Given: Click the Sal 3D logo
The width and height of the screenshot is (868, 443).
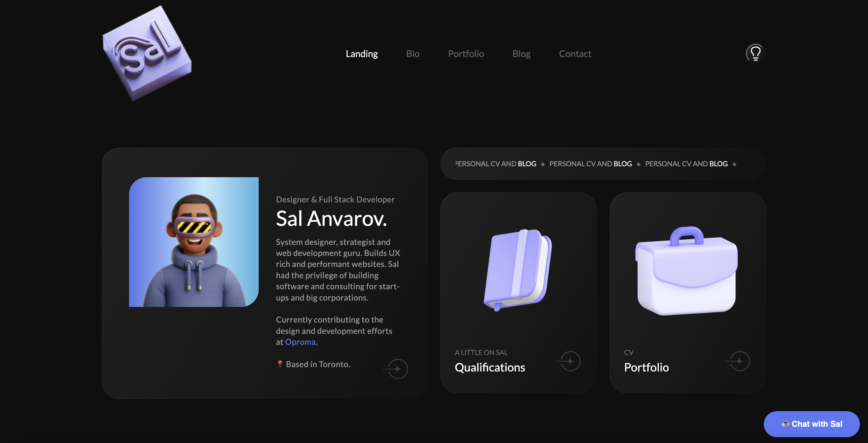Looking at the screenshot, I should (147, 54).
